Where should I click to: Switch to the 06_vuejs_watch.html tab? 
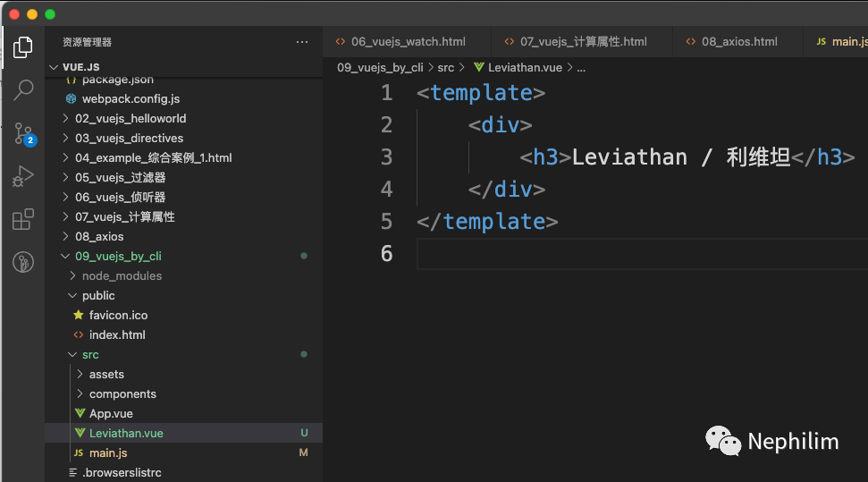click(x=408, y=42)
